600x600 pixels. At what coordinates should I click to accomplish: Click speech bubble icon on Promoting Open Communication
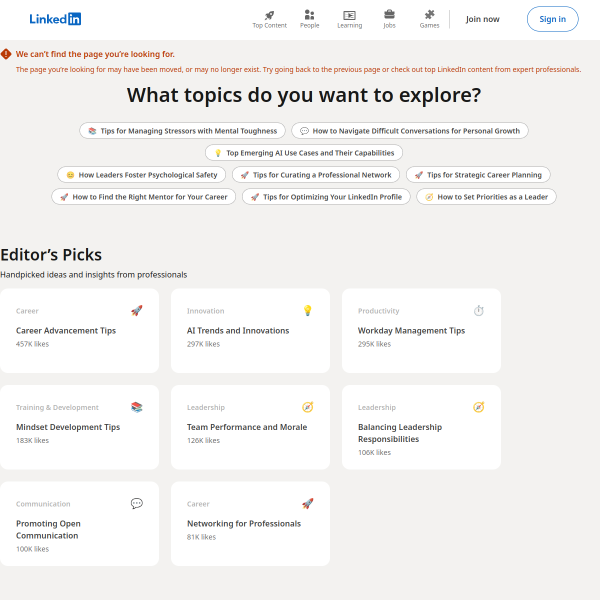tap(136, 504)
